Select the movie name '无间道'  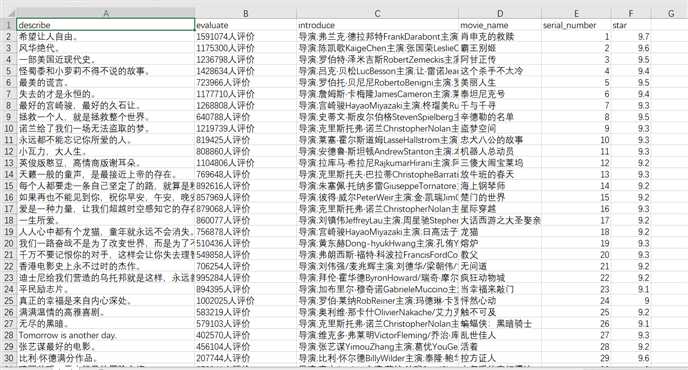[x=500, y=266]
